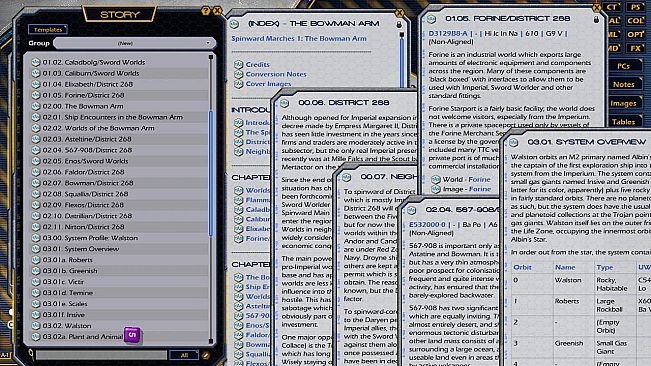
Task: Open the Story window help icon
Action: click(x=206, y=11)
